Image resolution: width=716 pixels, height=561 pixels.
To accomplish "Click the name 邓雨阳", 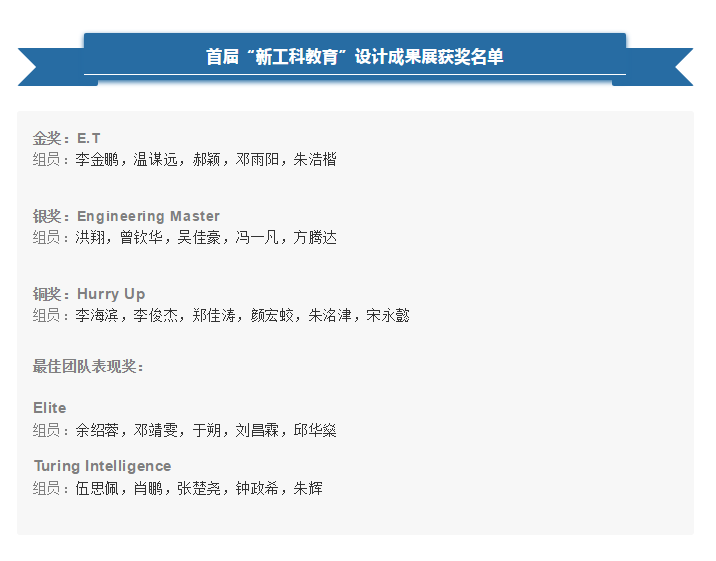I will pos(257,159).
